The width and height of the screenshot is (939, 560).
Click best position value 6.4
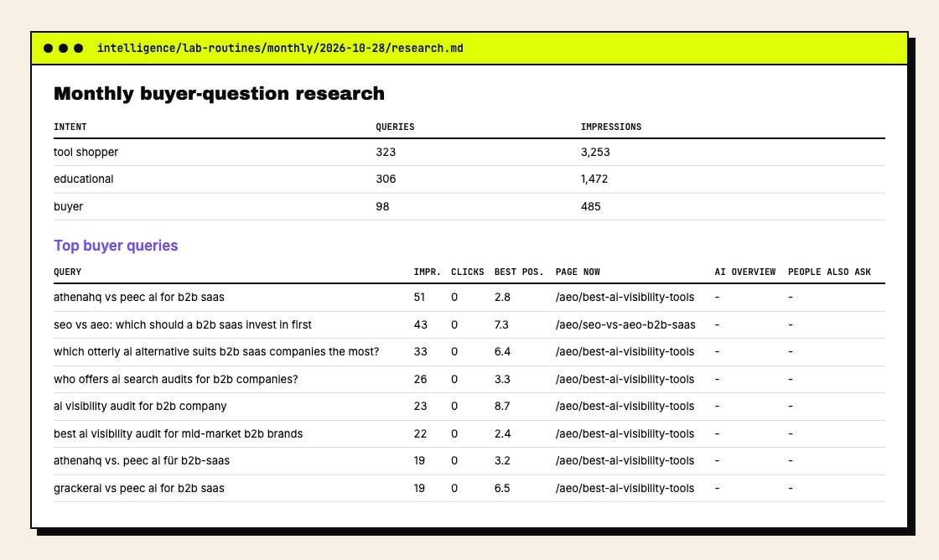pyautogui.click(x=502, y=351)
